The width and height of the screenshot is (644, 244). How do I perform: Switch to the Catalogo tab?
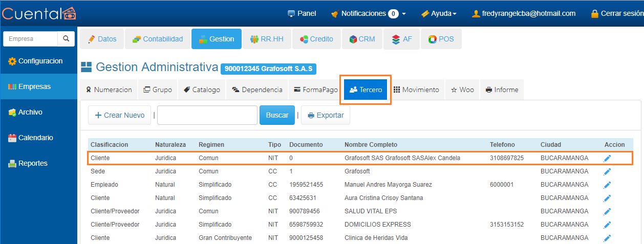(x=202, y=90)
